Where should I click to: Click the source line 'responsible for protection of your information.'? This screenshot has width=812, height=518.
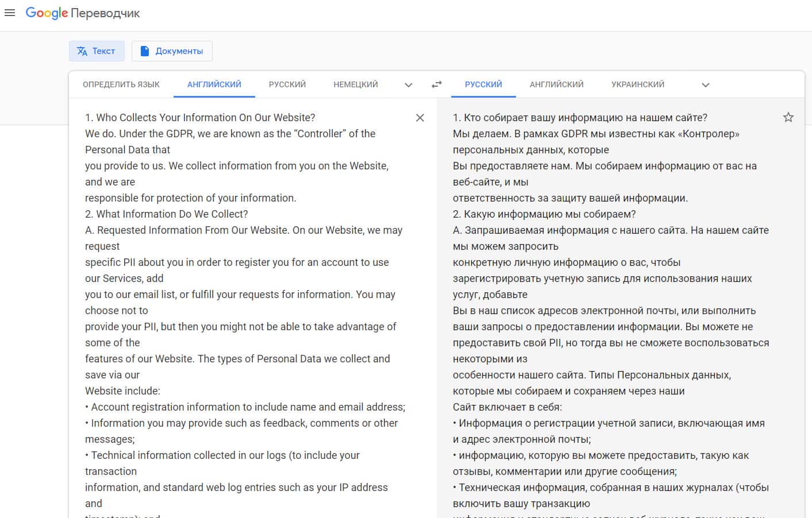click(x=191, y=198)
